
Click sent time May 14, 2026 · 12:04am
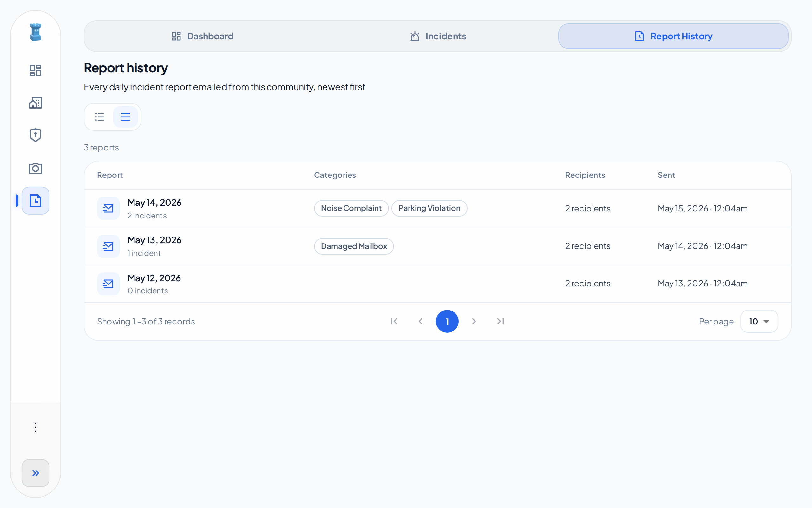point(703,246)
